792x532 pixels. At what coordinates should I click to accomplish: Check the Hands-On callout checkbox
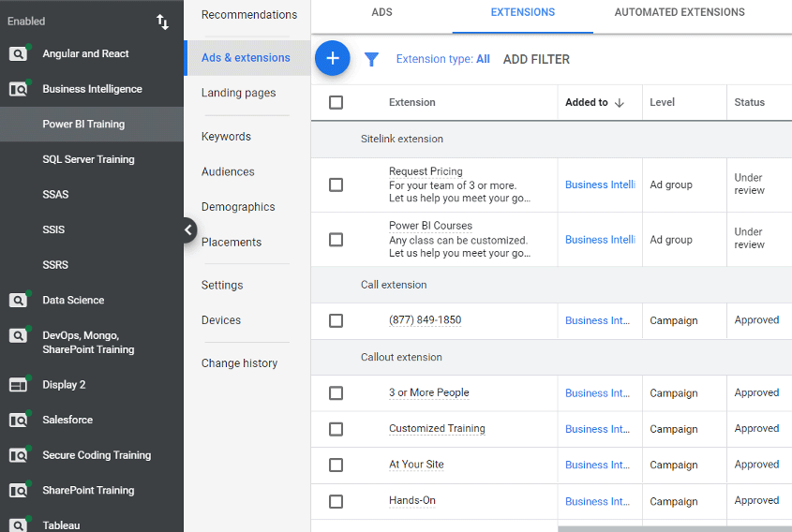point(336,501)
